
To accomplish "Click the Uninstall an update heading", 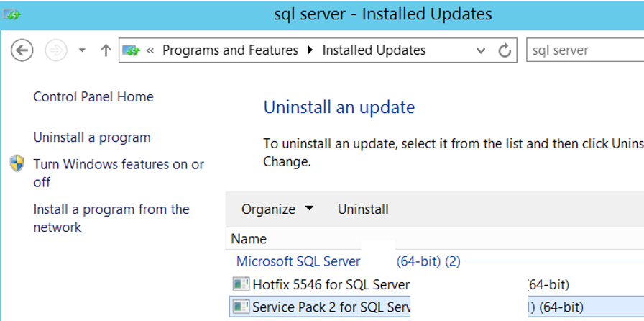I will click(x=339, y=107).
